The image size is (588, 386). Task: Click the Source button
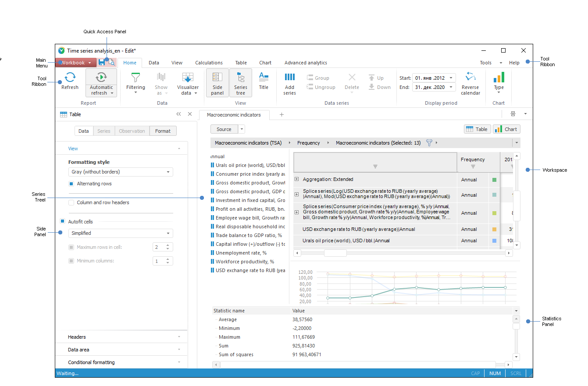[224, 129]
